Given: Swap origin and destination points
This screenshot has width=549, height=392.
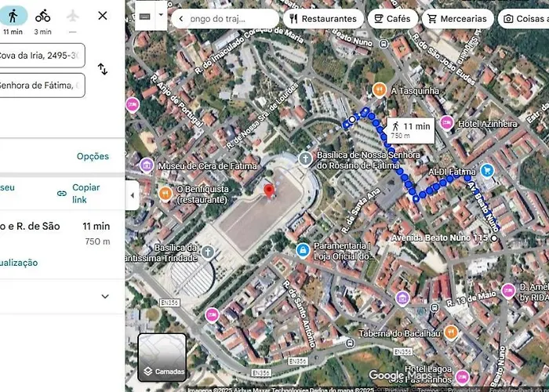Looking at the screenshot, I should click(x=103, y=69).
